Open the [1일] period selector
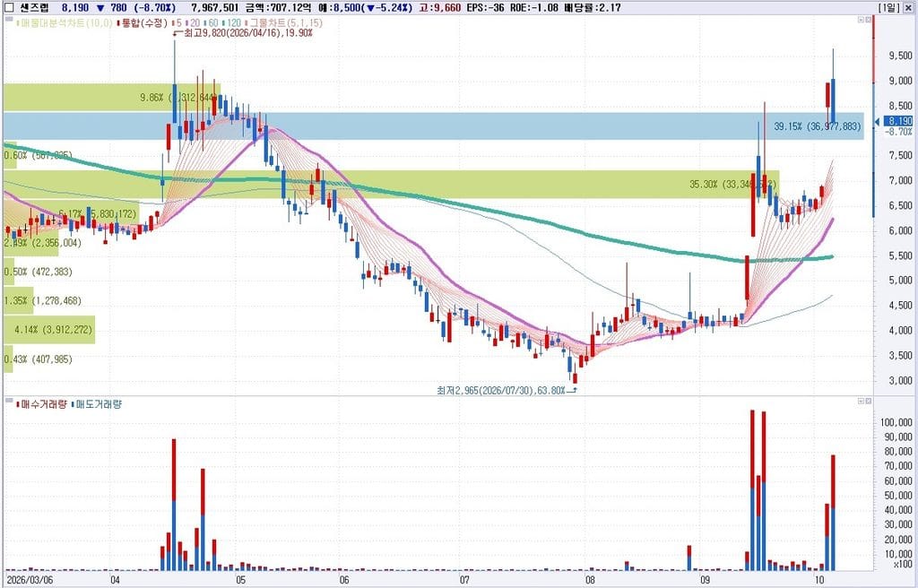The height and width of the screenshot is (588, 918). click(889, 8)
